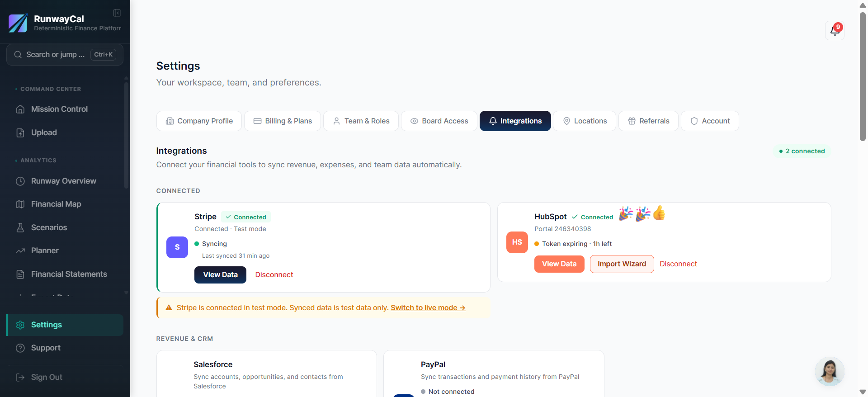This screenshot has height=397, width=868.
Task: Click Support help icon
Action: pyautogui.click(x=20, y=348)
